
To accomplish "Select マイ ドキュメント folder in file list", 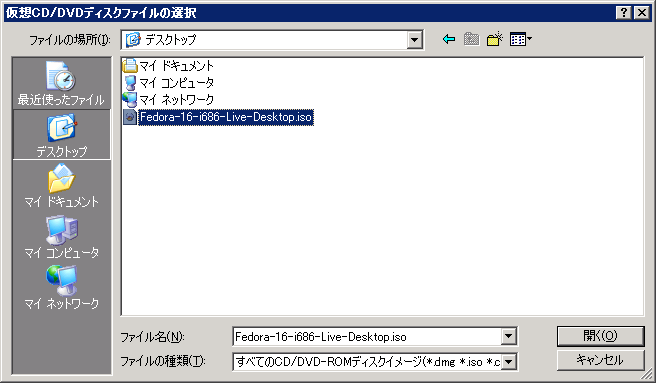I will 168,66.
